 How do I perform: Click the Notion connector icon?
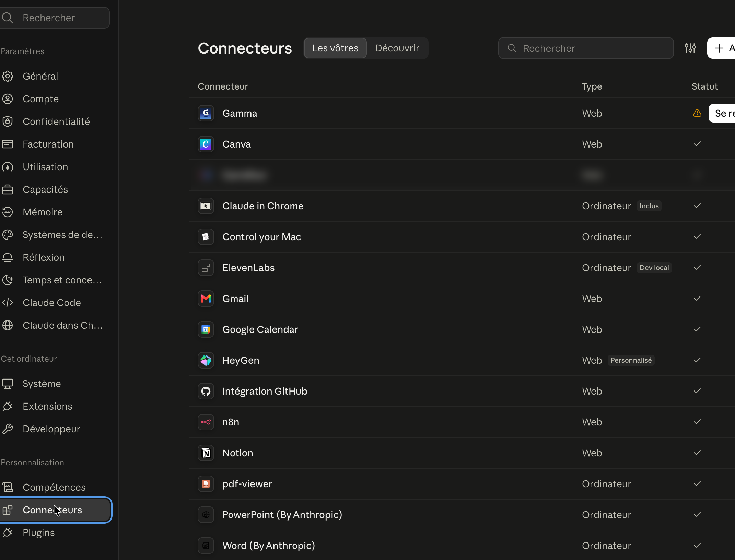coord(206,453)
